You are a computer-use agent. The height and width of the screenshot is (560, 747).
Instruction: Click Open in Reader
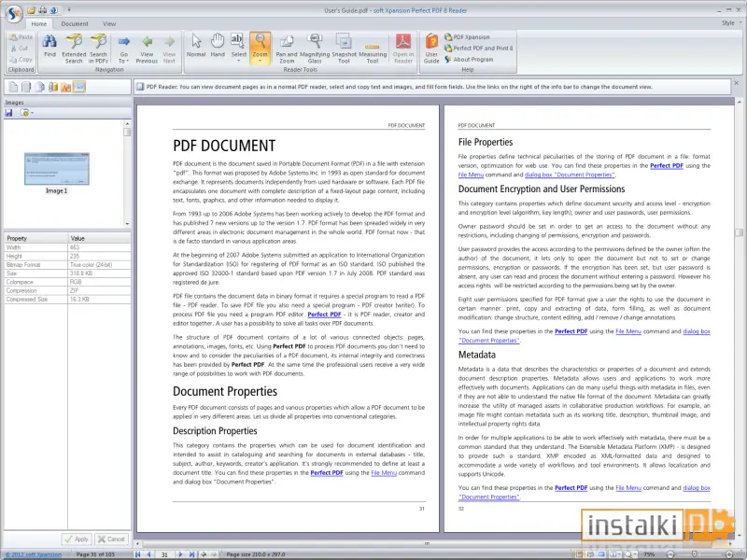[x=403, y=49]
